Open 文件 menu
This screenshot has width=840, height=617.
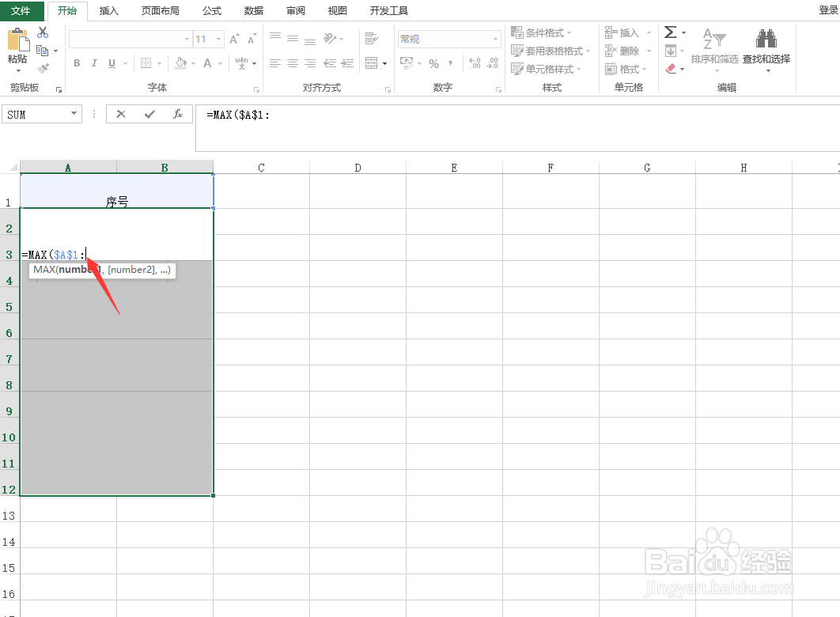point(21,11)
